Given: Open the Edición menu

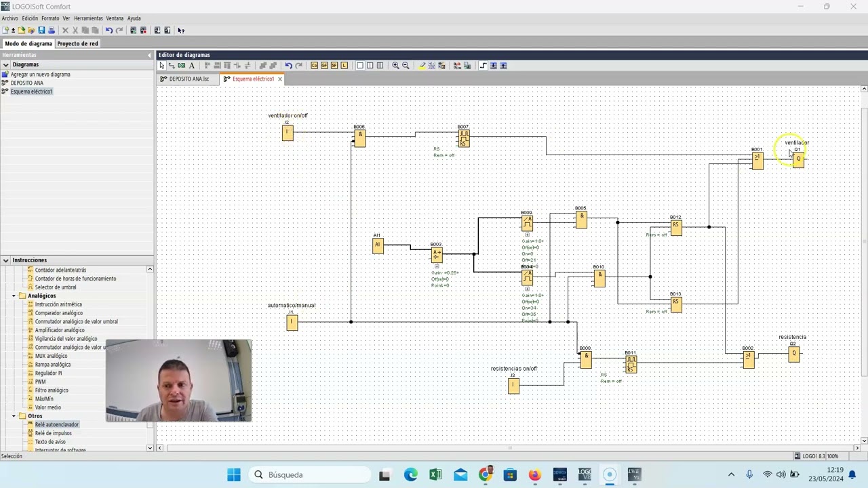Looking at the screenshot, I should pos(30,18).
